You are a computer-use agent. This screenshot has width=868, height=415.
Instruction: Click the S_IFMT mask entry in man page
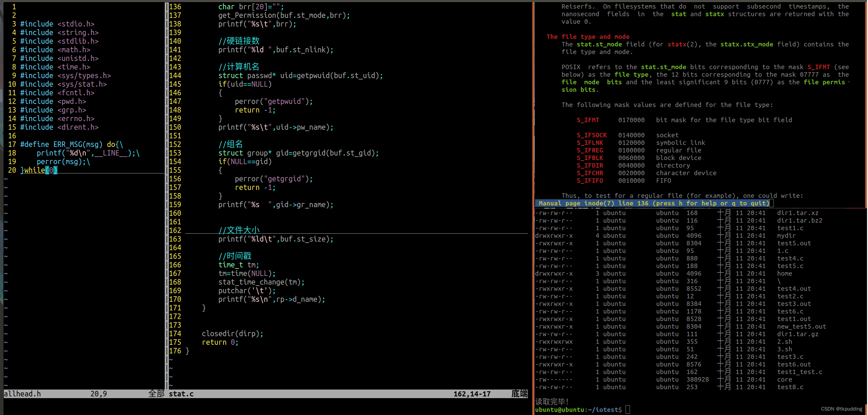pos(588,120)
